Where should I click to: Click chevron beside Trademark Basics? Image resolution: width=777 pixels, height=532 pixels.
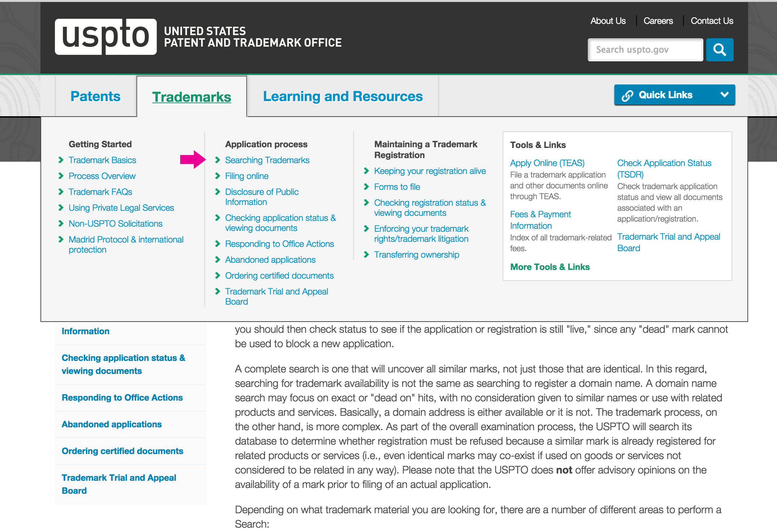(x=61, y=160)
